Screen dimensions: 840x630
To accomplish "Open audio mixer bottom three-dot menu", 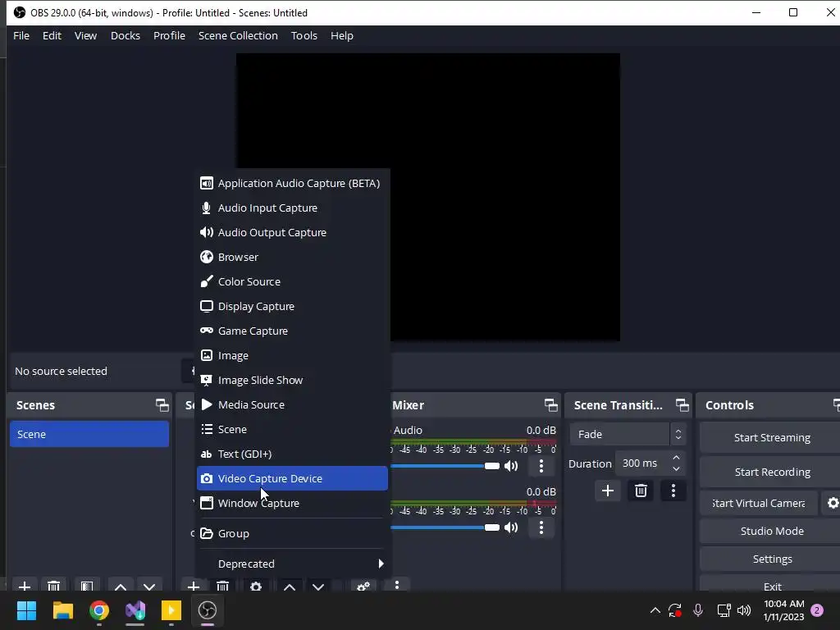I will coord(397,585).
